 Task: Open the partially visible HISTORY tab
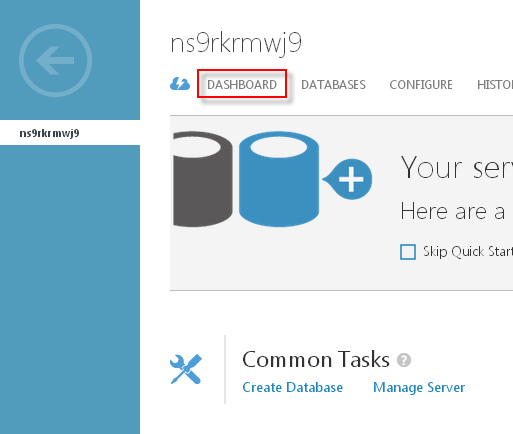coord(495,85)
